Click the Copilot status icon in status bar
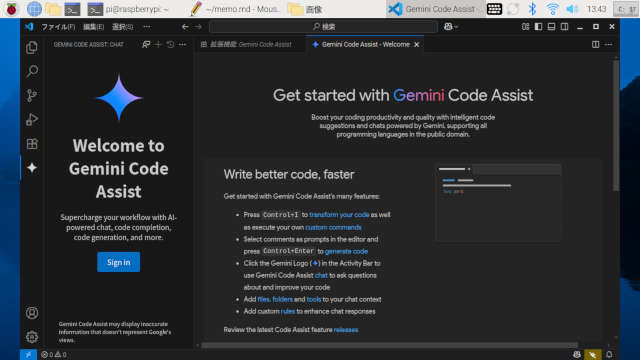 click(577, 355)
